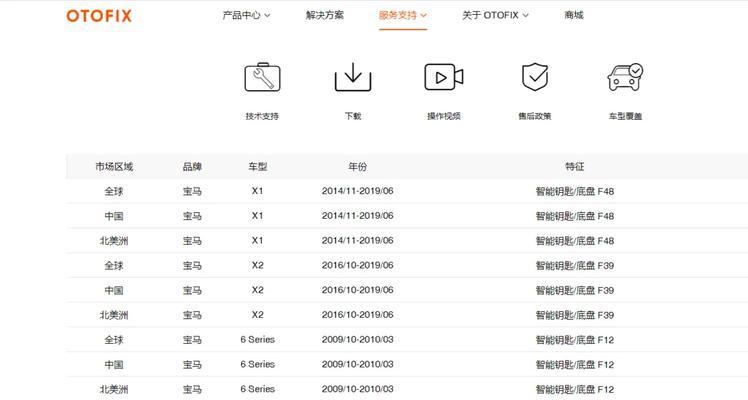The image size is (748, 400).
Task: Click the 车型覆盖 text link
Action: point(625,116)
